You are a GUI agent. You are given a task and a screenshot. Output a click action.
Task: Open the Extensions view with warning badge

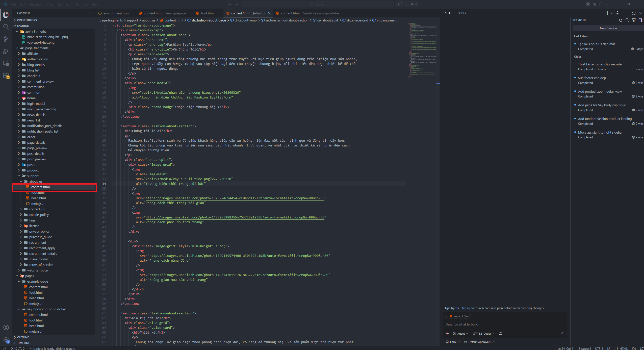6,76
